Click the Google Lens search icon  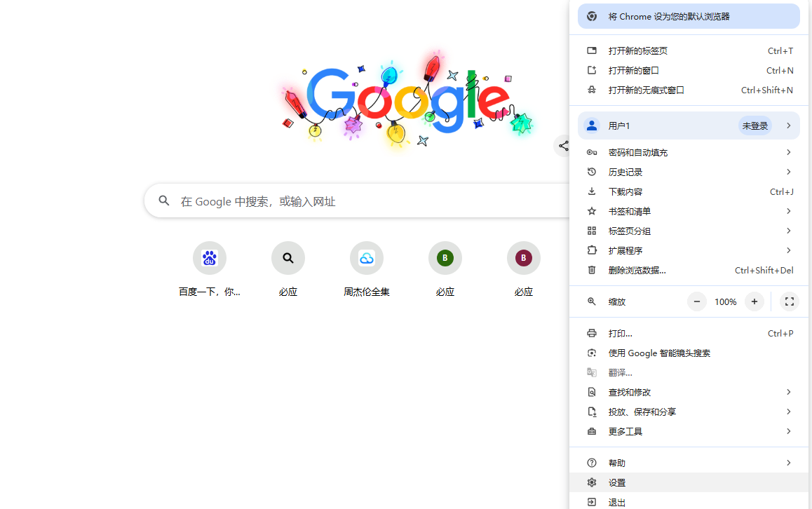click(x=592, y=353)
